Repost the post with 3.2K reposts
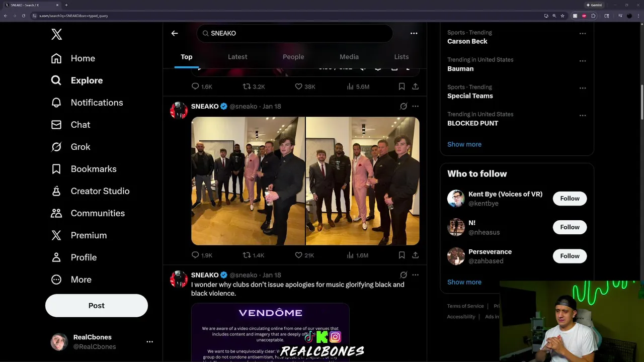Image resolution: width=644 pixels, height=362 pixels. pyautogui.click(x=254, y=86)
